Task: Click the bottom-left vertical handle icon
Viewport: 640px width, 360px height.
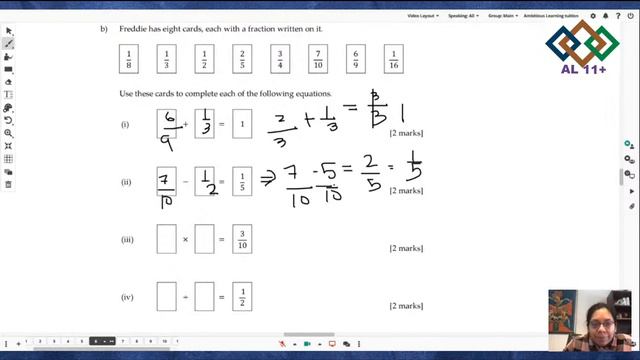Action: pyautogui.click(x=6, y=344)
